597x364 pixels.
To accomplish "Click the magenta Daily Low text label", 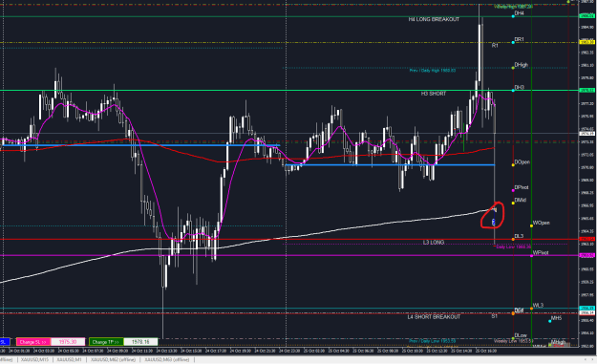I will point(513,246).
